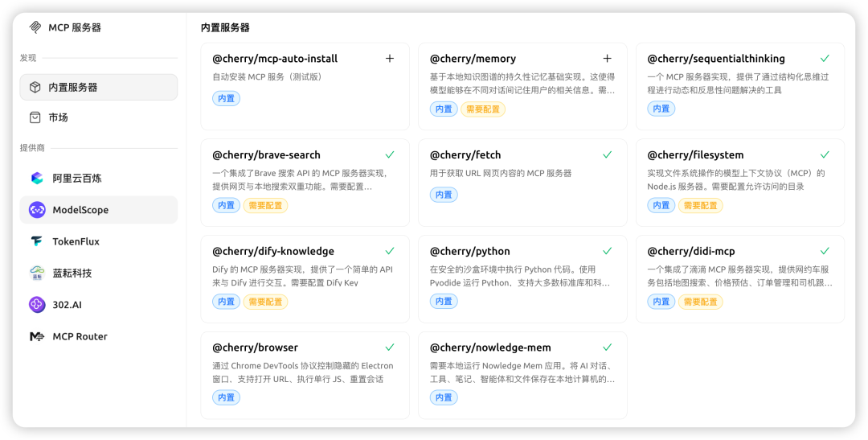
Task: Click the browser card Chrome DevTools description
Action: pyautogui.click(x=303, y=372)
